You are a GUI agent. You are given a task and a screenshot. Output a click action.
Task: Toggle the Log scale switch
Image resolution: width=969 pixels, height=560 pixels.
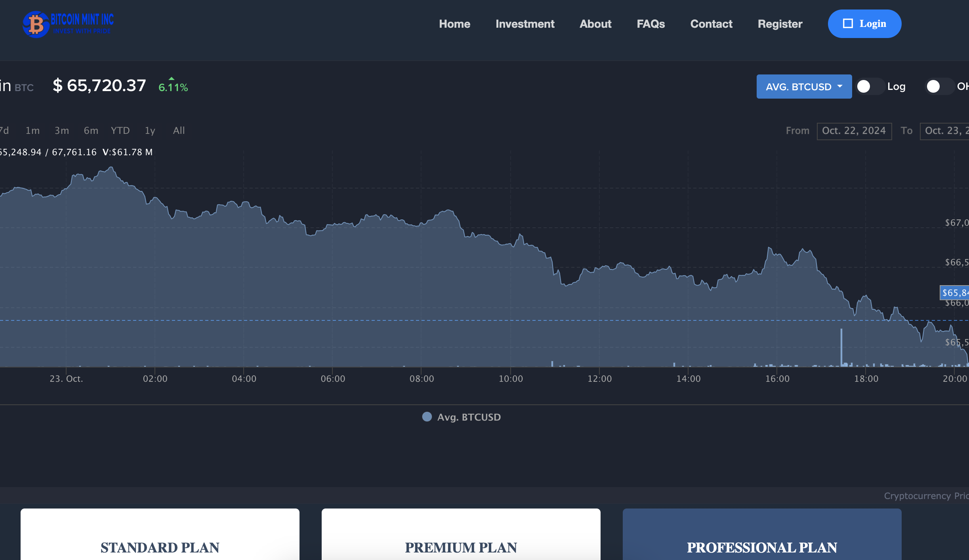tap(870, 86)
